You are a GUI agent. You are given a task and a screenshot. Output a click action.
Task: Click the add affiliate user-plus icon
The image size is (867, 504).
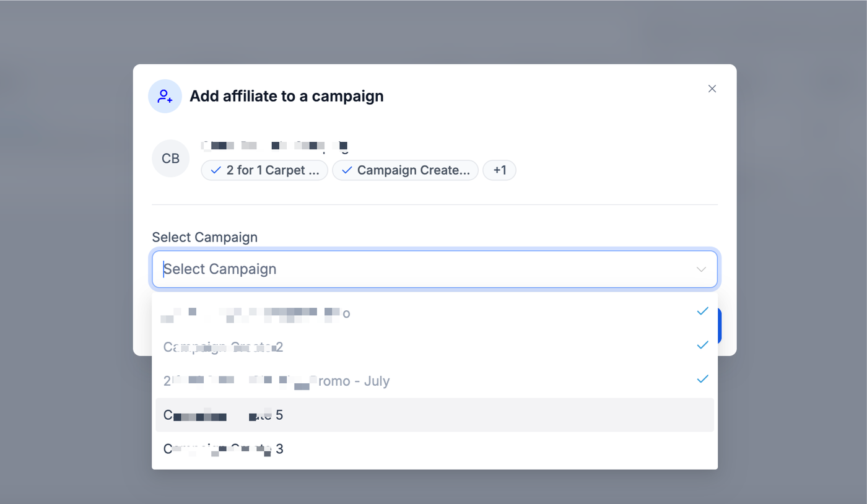coord(165,96)
